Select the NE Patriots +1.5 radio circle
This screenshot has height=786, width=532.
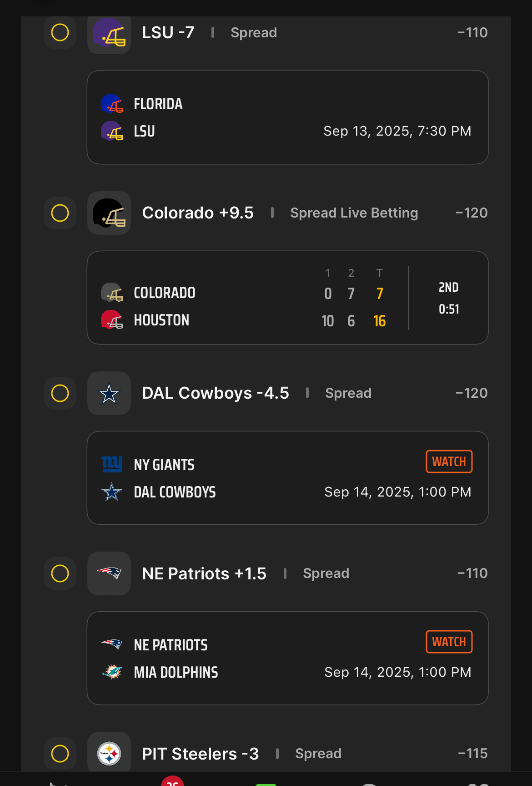(x=60, y=573)
